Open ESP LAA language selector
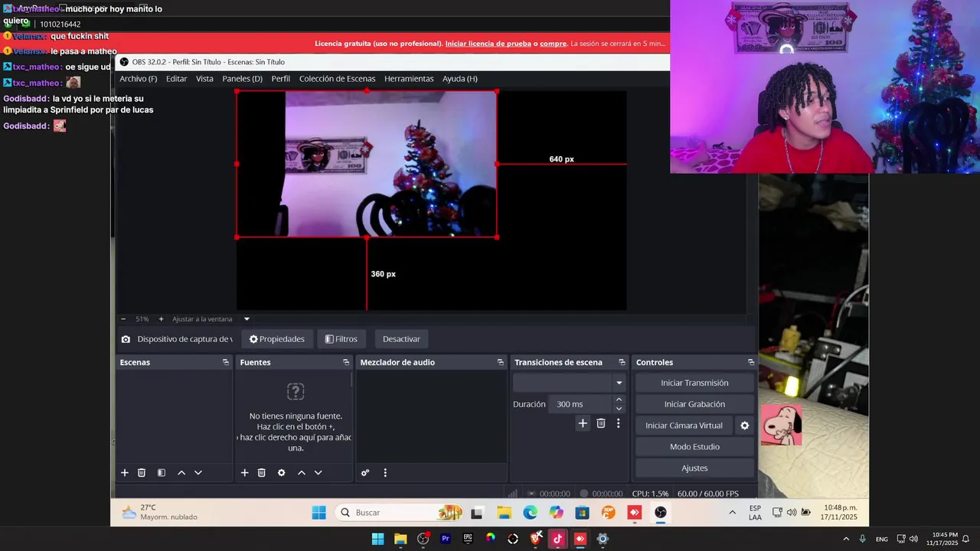The image size is (980, 551). tap(755, 513)
